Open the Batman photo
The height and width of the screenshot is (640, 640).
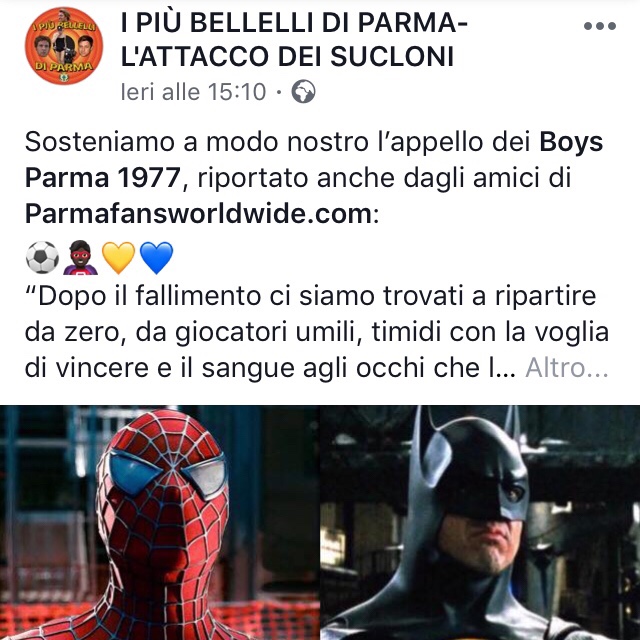tap(480, 522)
